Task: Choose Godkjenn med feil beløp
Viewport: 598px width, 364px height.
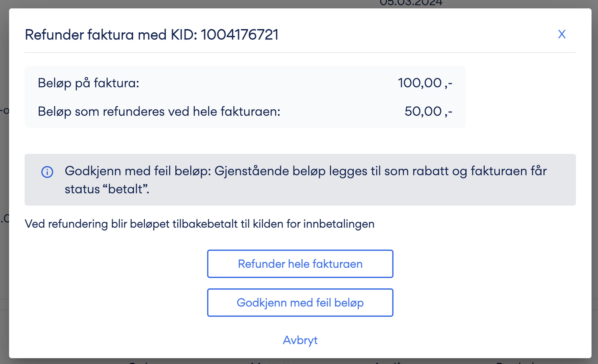Action: tap(300, 303)
